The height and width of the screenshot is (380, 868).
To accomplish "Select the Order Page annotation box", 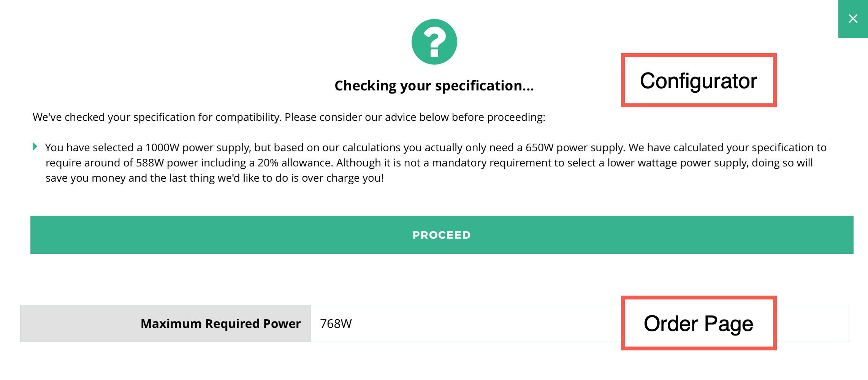I will click(699, 323).
